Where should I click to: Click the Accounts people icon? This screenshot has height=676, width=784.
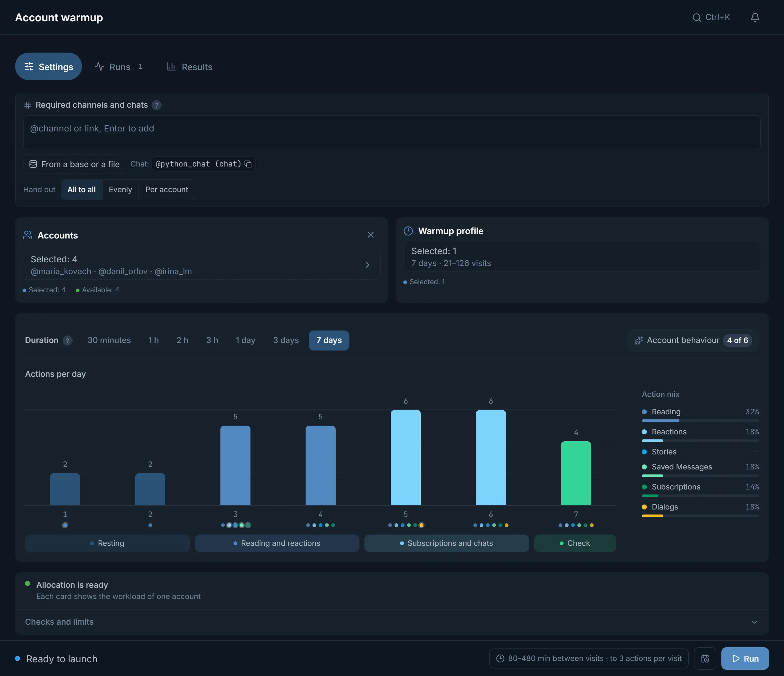tap(28, 235)
